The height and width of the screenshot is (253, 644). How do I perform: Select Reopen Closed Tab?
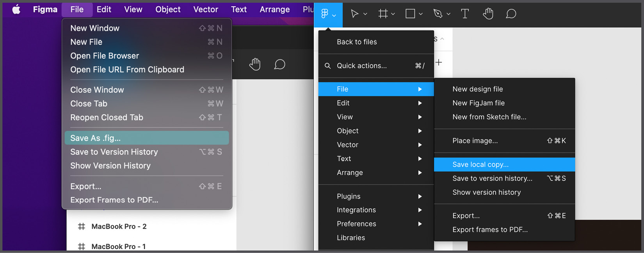(147, 118)
